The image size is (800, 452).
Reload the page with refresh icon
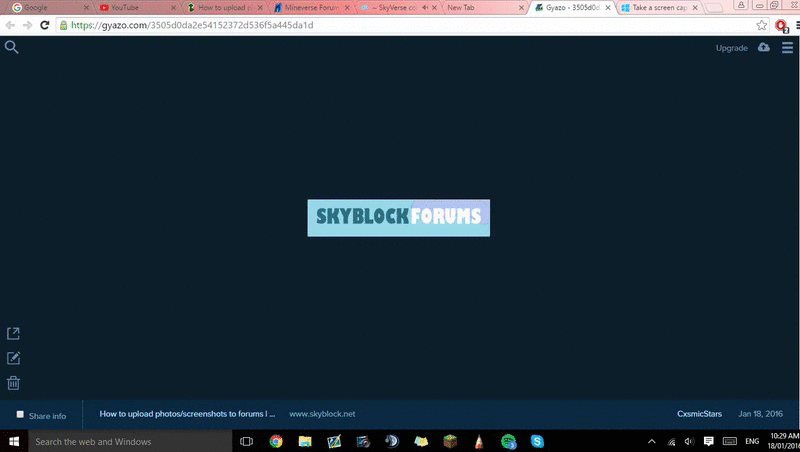pos(44,25)
